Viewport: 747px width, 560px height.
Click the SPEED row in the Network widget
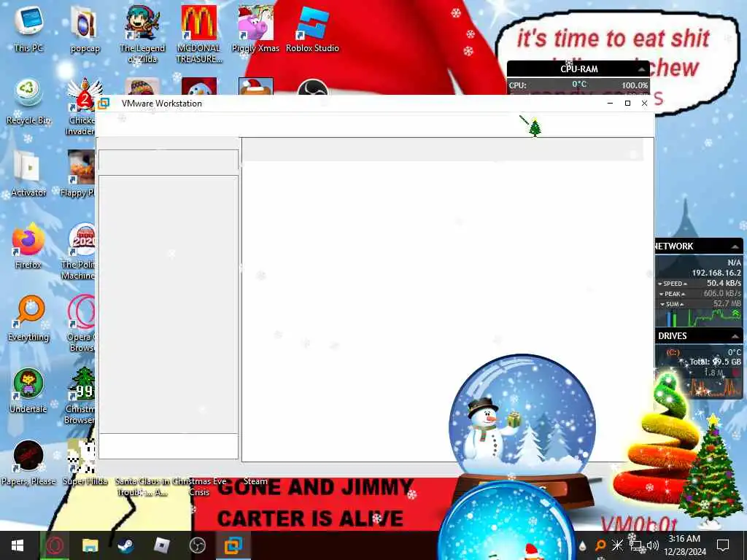tap(700, 284)
